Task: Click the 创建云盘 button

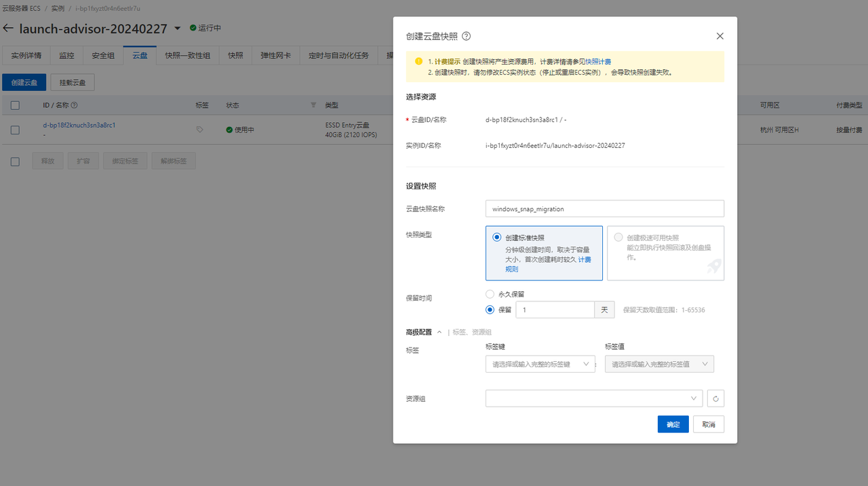Action: pos(24,82)
